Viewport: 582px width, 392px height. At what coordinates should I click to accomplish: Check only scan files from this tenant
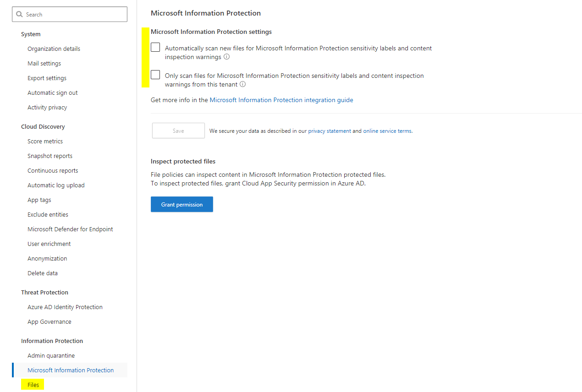pos(155,75)
